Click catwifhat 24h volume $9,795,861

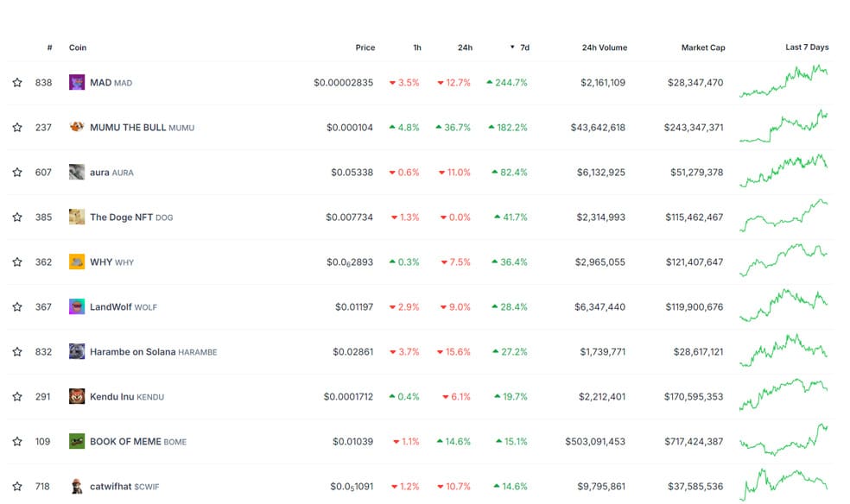pos(601,487)
